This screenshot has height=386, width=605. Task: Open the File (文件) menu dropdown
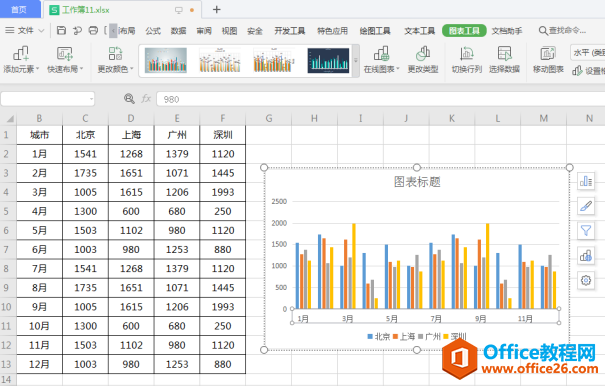tap(25, 30)
